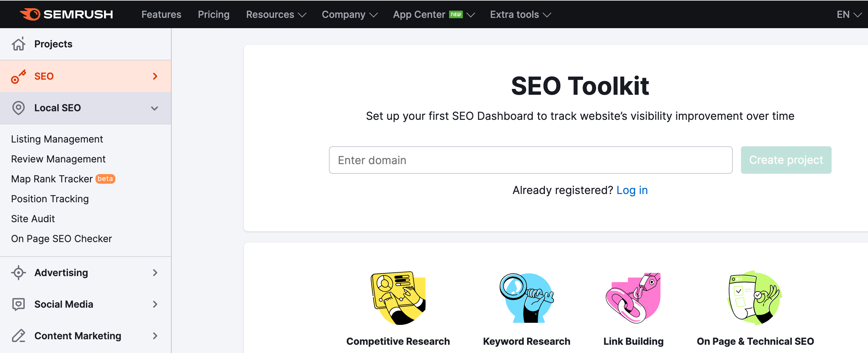Open Position Tracking
868x353 pixels.
[x=50, y=199]
